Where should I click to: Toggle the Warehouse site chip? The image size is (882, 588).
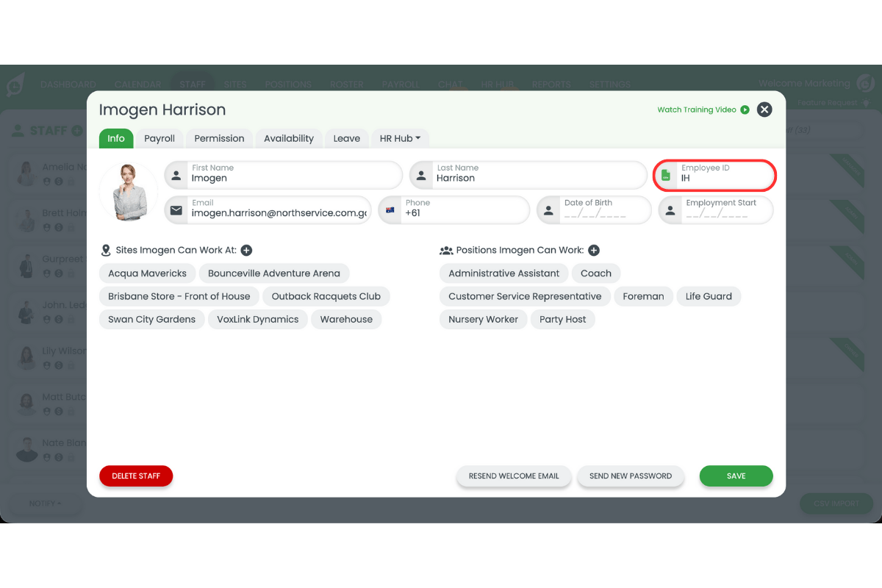[346, 320]
